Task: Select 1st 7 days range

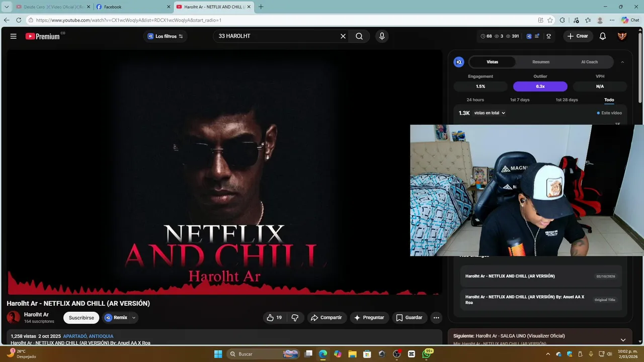Action: [x=520, y=100]
